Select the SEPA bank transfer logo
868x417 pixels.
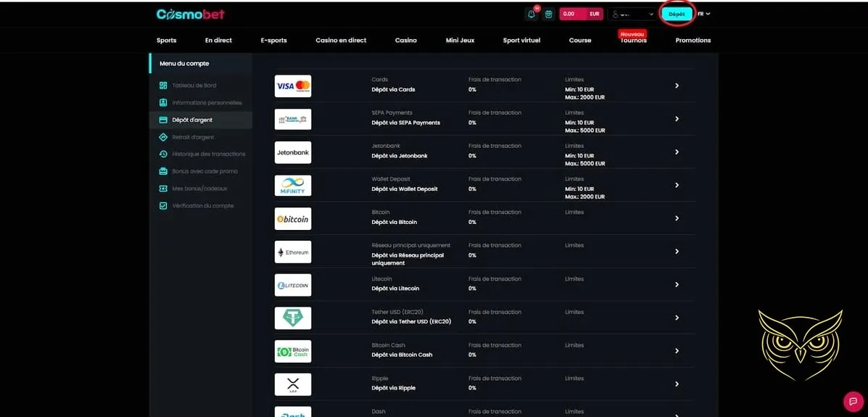(293, 119)
